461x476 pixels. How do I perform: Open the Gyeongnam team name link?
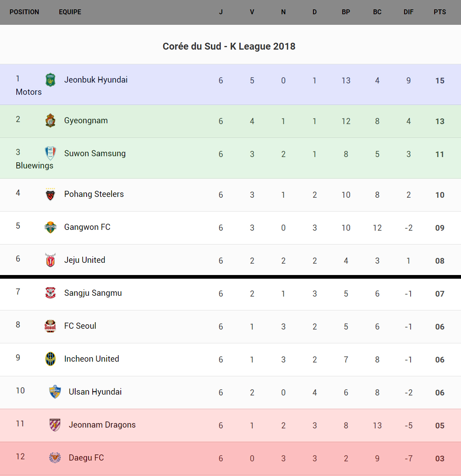point(86,121)
